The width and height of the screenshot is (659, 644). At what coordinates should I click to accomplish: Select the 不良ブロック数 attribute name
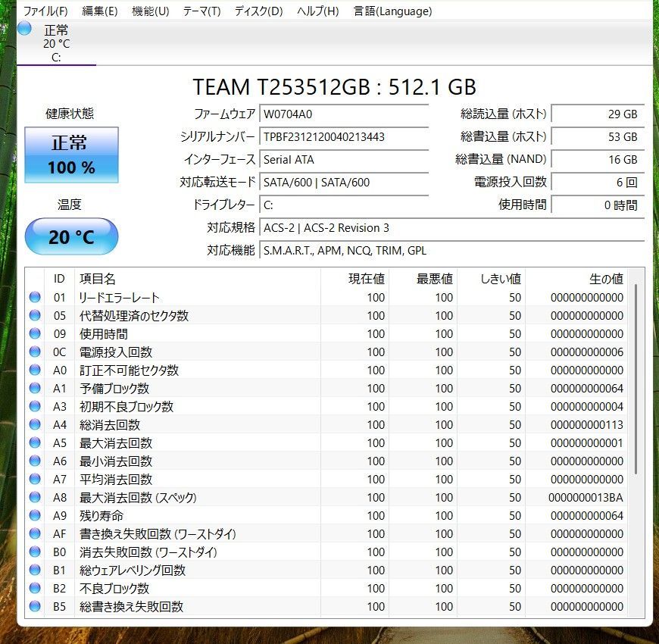(114, 588)
